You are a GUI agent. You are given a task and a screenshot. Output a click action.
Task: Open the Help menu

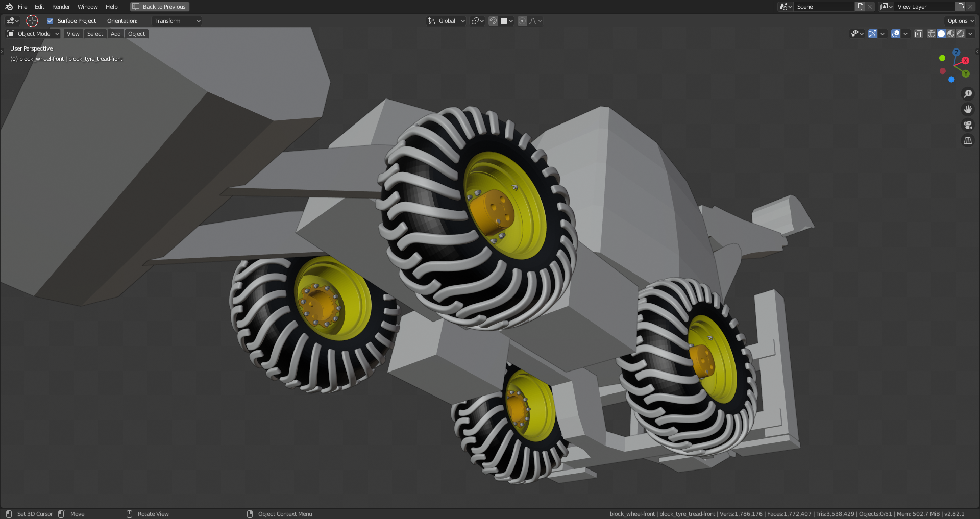[x=112, y=7]
